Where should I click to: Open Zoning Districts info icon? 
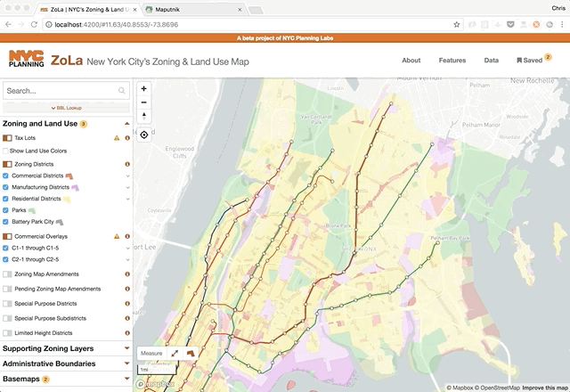pyautogui.click(x=127, y=164)
